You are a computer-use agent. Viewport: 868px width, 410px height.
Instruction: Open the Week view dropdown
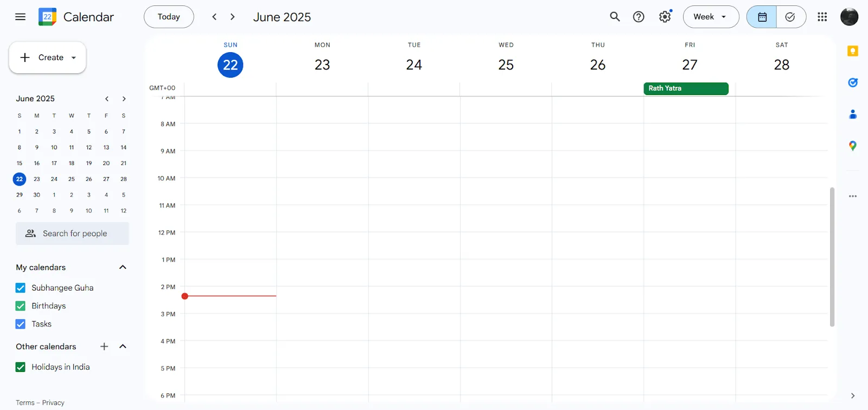tap(711, 17)
